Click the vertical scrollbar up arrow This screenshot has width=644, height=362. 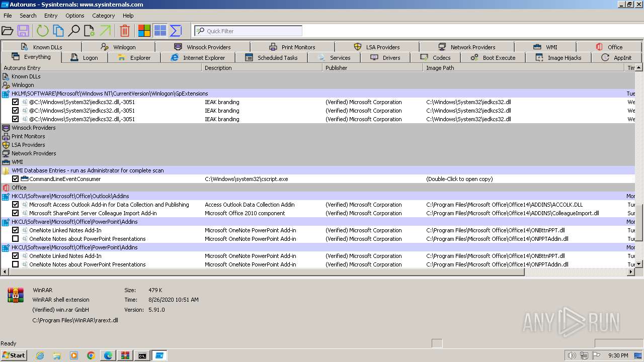[x=639, y=68]
